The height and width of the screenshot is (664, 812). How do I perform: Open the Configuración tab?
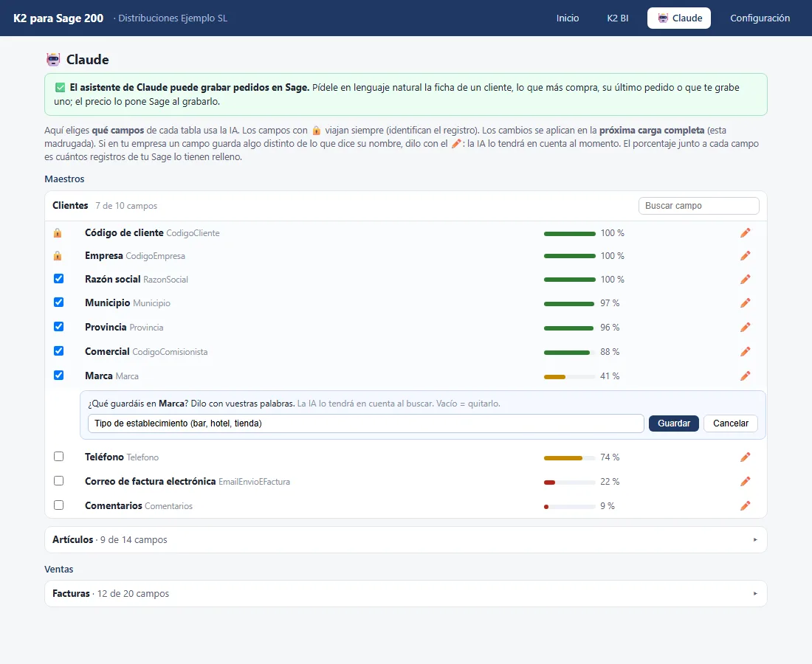pyautogui.click(x=760, y=18)
